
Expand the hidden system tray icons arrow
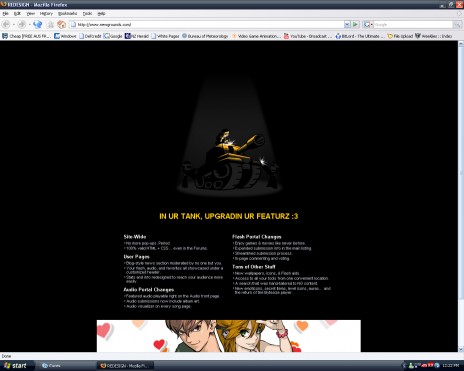[x=405, y=366]
